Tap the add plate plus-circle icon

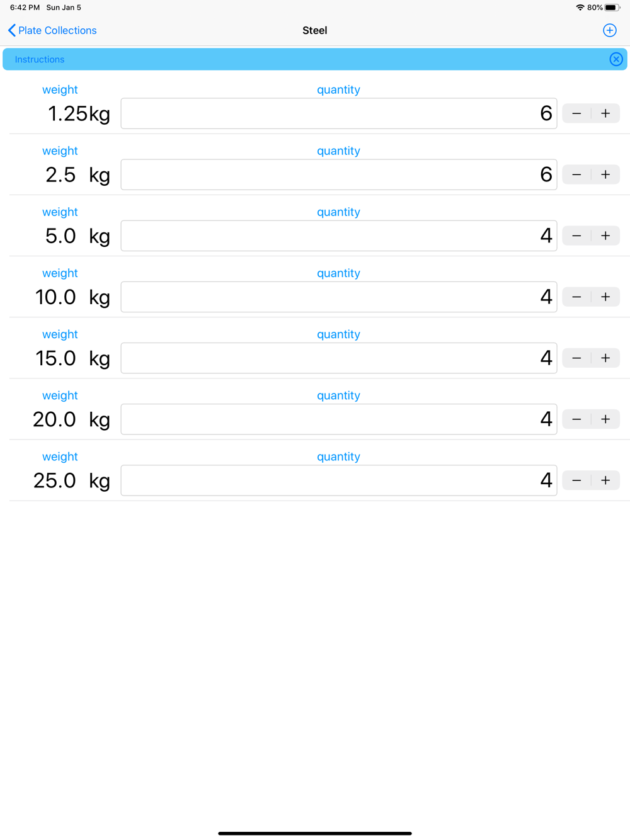pyautogui.click(x=609, y=30)
